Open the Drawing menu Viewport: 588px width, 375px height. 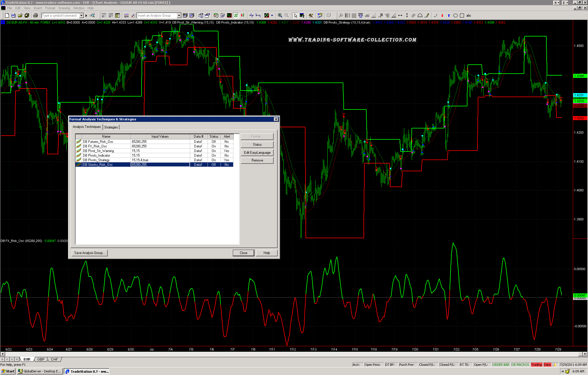[x=64, y=8]
